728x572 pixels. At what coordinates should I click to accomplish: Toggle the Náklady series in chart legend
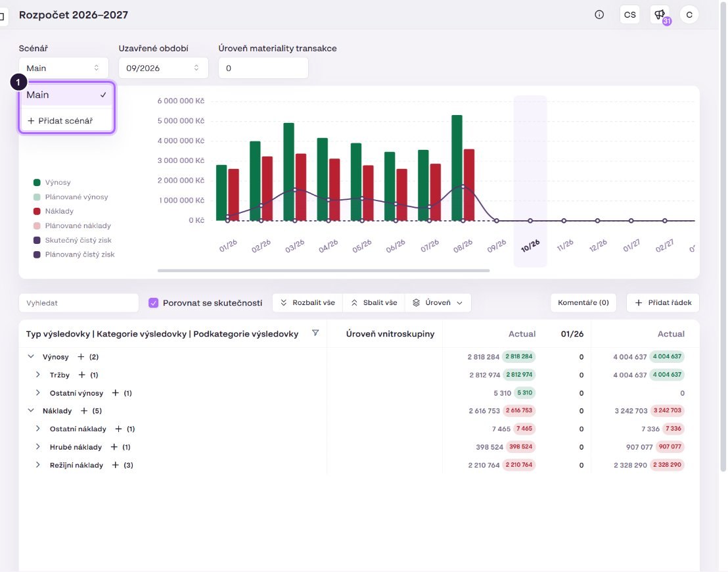(x=53, y=212)
